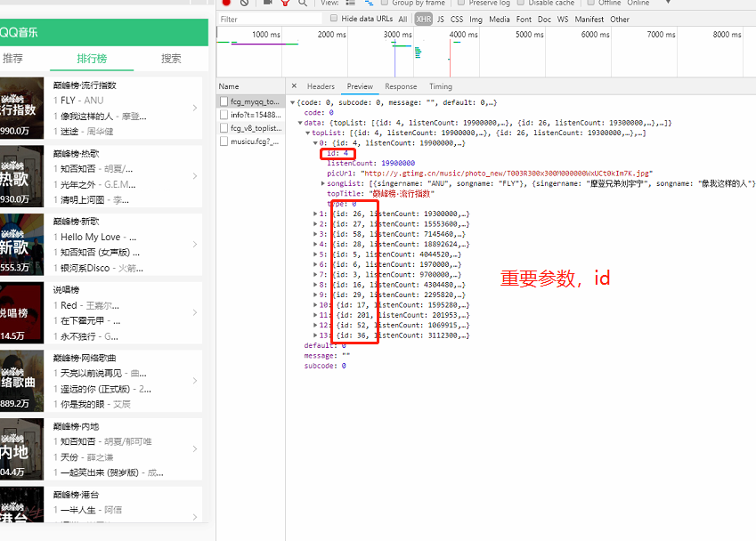Screen dimensions: 756x541
Task: Open the 推荐 tab in QQ音乐
Action: [12, 59]
